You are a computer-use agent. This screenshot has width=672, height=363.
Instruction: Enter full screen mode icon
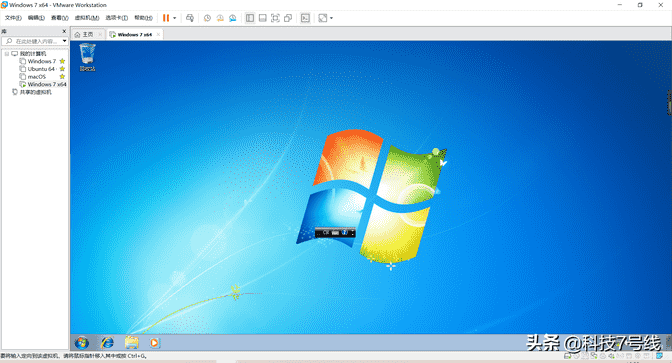(275, 18)
